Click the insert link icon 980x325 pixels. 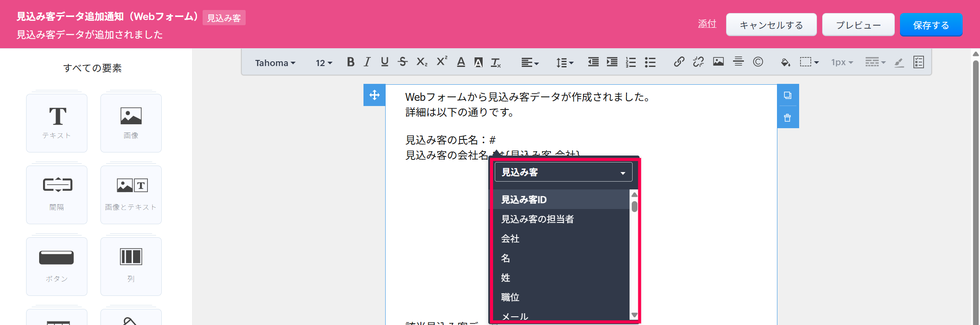[x=679, y=62]
